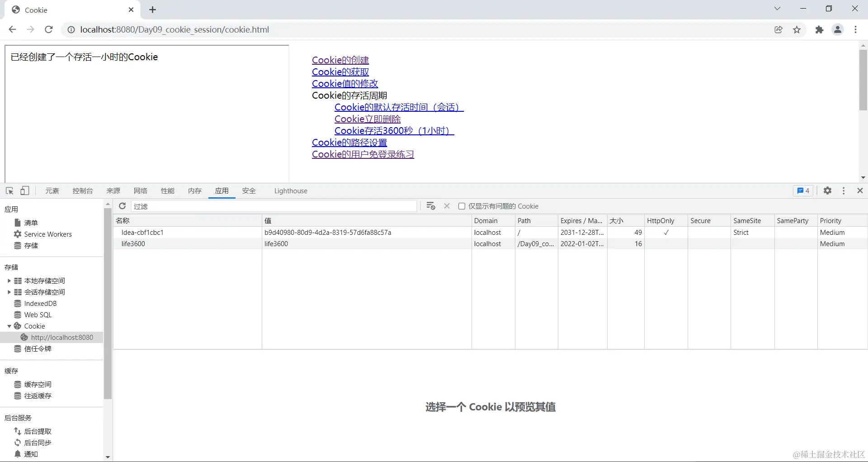Select 通知 in the sidebar
Image resolution: width=868 pixels, height=462 pixels.
[x=31, y=454]
